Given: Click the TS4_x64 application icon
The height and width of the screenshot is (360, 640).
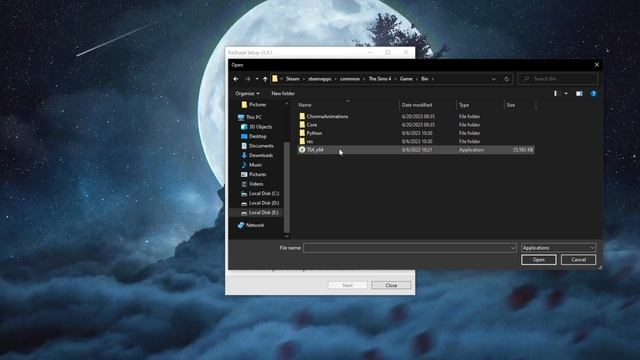Looking at the screenshot, I should [x=302, y=150].
